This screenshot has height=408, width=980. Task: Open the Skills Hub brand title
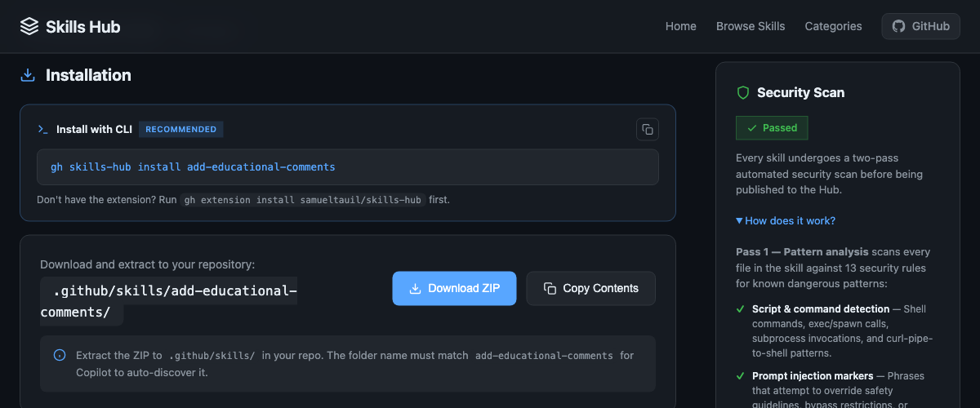83,27
